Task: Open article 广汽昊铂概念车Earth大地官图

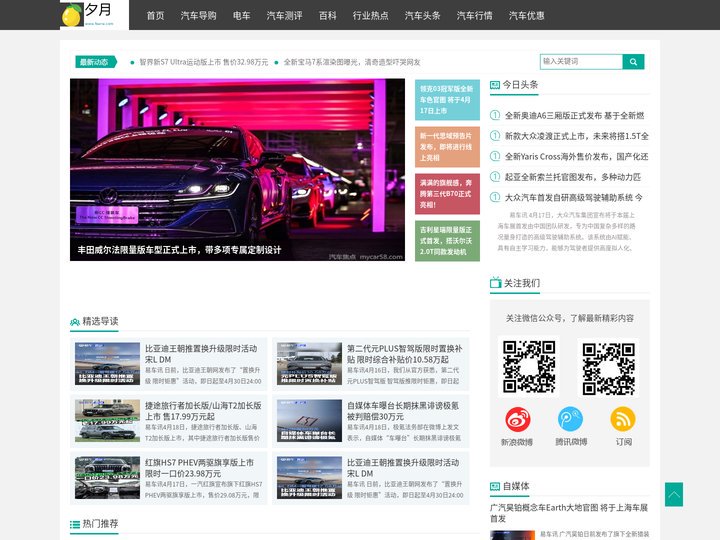Action: coord(569,513)
